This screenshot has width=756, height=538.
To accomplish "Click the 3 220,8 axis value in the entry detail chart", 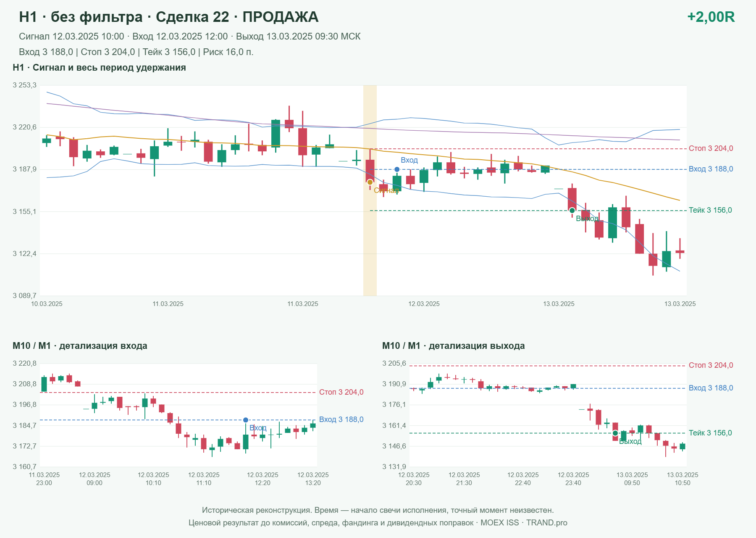I will 25,364.
